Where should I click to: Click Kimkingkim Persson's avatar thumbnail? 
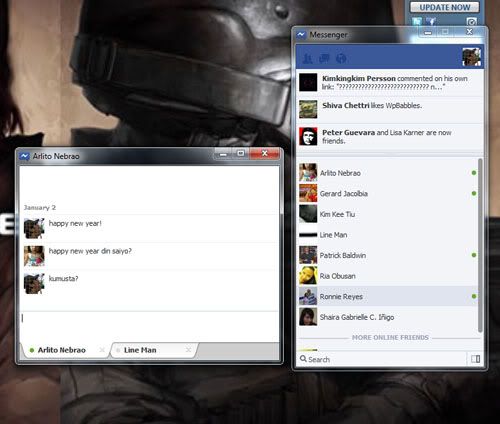coord(308,82)
